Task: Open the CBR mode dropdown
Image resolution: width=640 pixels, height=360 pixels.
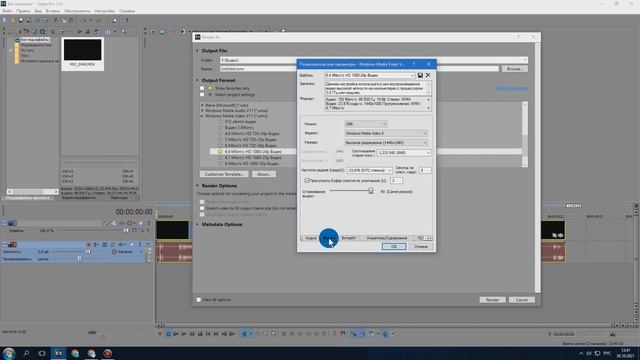Action: click(x=366, y=124)
